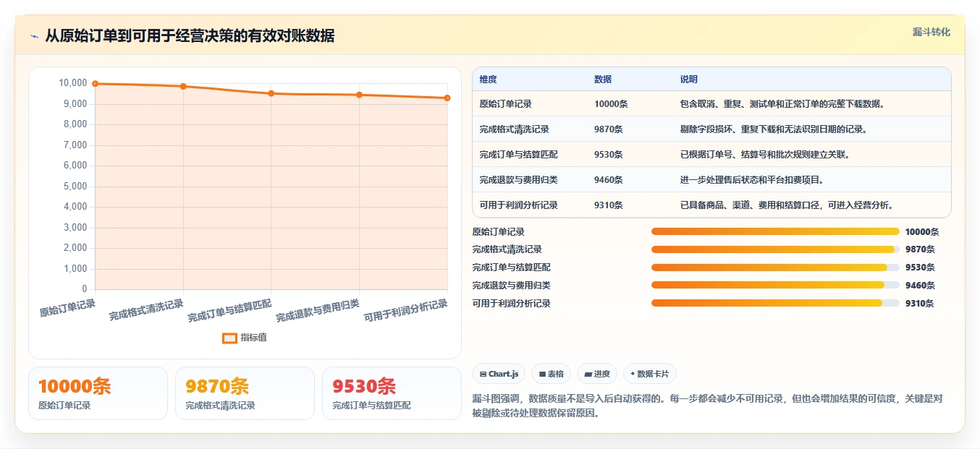Click the 漏斗转化 tag in the header

pyautogui.click(x=931, y=32)
